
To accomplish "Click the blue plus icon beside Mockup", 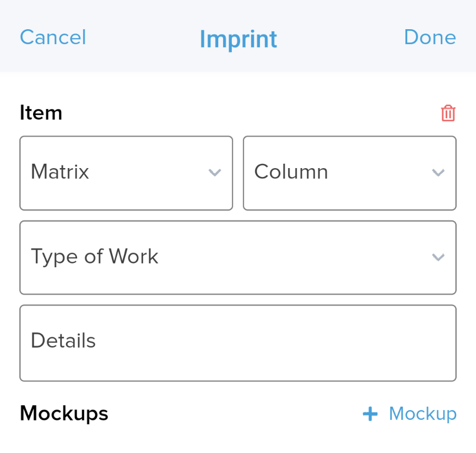I will click(370, 414).
